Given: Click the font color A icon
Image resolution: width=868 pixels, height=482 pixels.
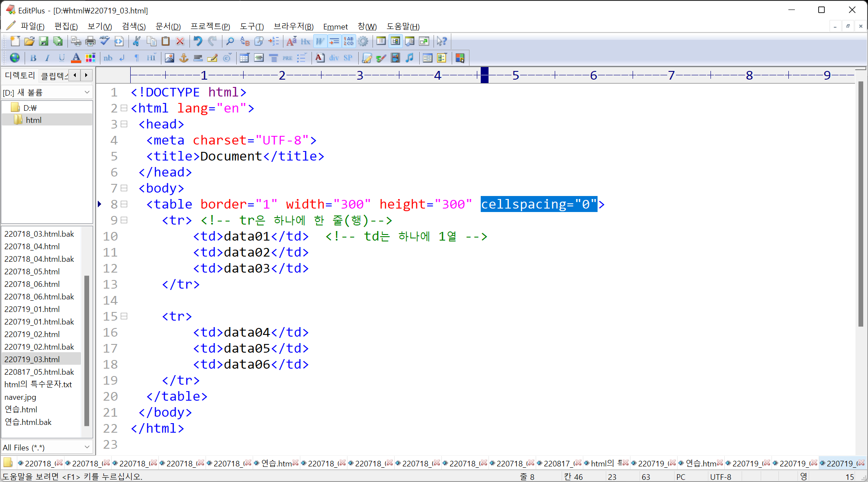Looking at the screenshot, I should coord(76,58).
